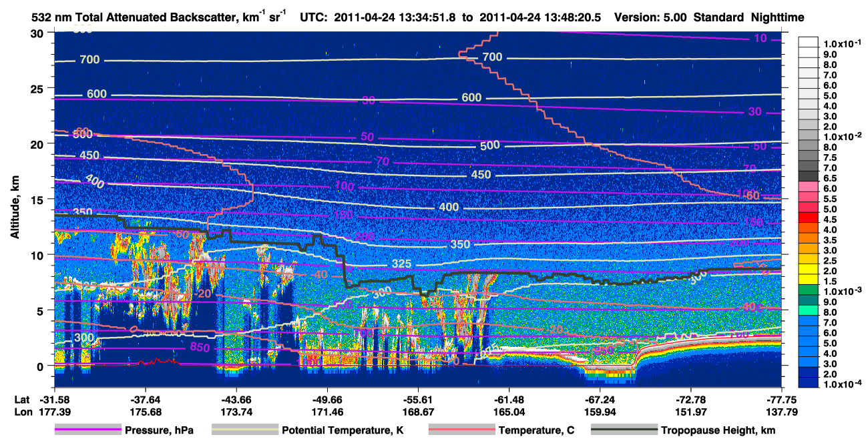Click the purple "850" contour label near "300"
868x445 pixels.
(200, 347)
